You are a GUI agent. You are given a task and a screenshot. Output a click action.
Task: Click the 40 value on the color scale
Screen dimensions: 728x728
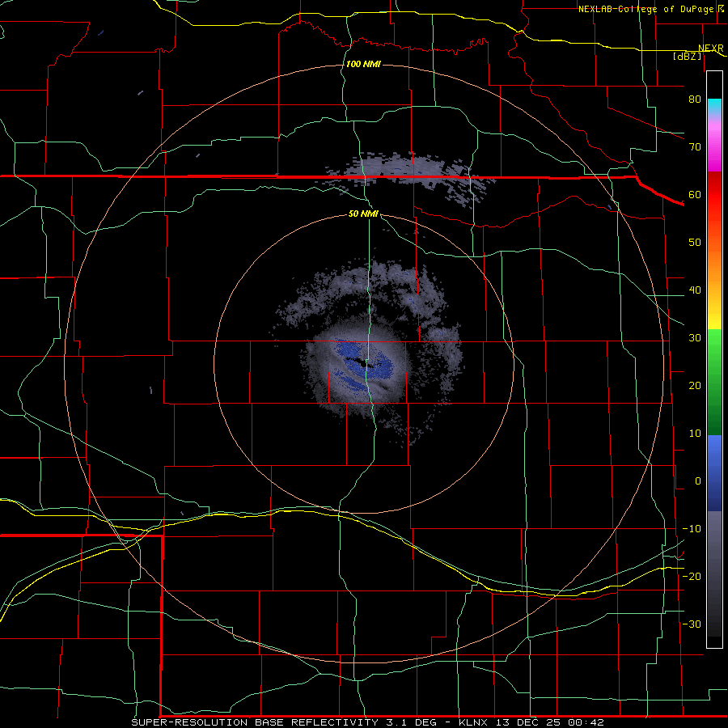(695, 290)
